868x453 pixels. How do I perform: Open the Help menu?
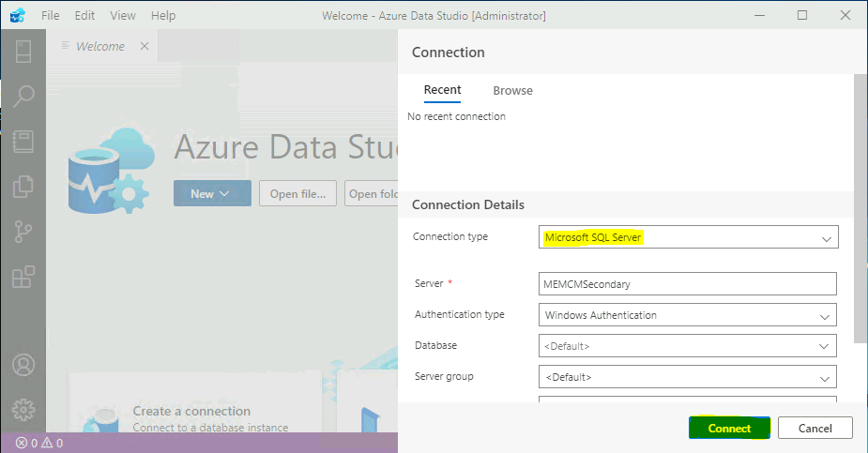[x=163, y=16]
